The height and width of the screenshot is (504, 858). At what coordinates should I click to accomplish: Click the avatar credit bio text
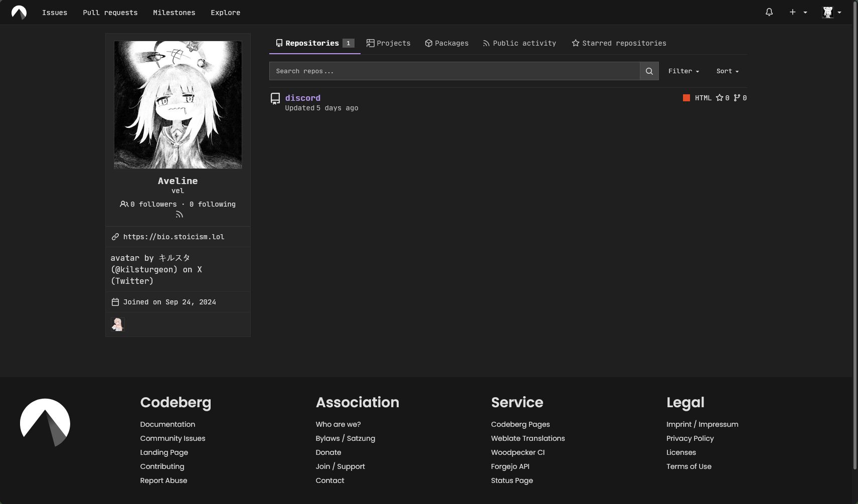[156, 269]
